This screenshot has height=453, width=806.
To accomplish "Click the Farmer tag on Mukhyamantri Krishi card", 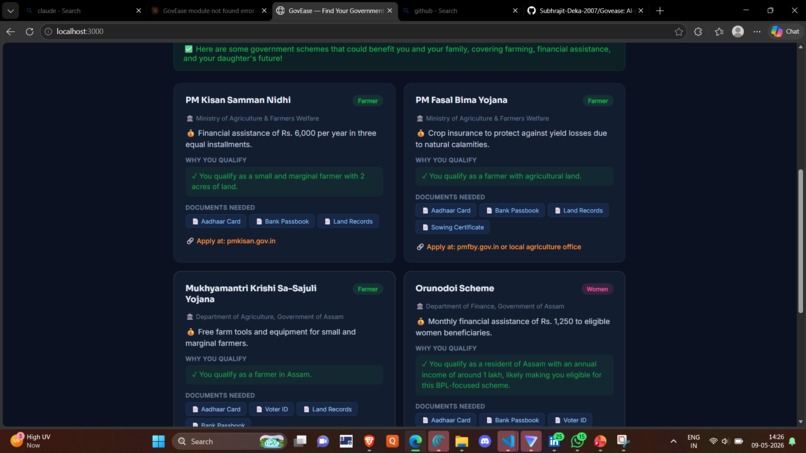I will coord(368,289).
